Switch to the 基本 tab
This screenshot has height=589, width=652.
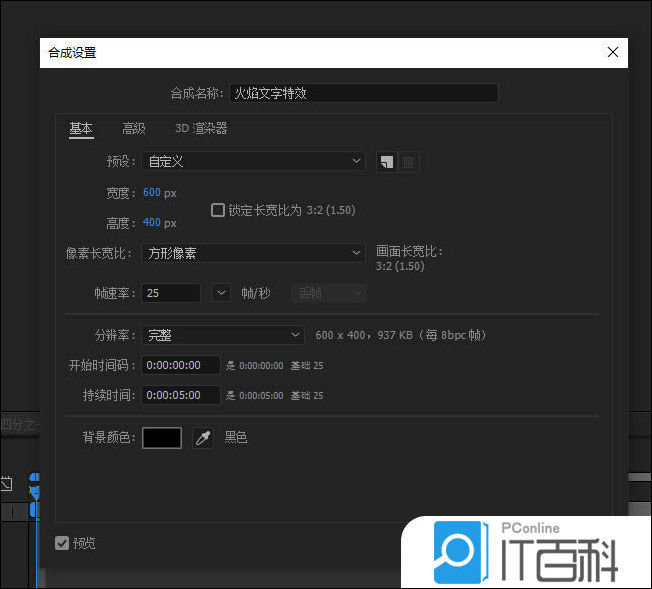81,129
